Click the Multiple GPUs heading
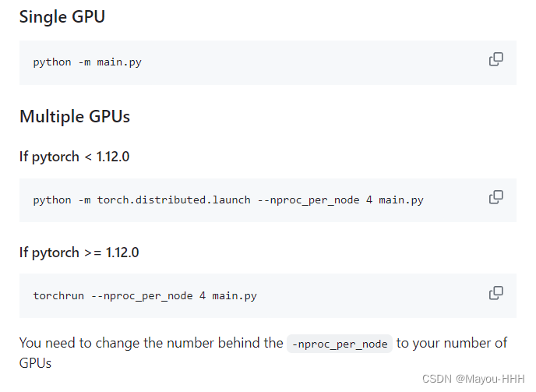The image size is (536, 392). (x=75, y=116)
